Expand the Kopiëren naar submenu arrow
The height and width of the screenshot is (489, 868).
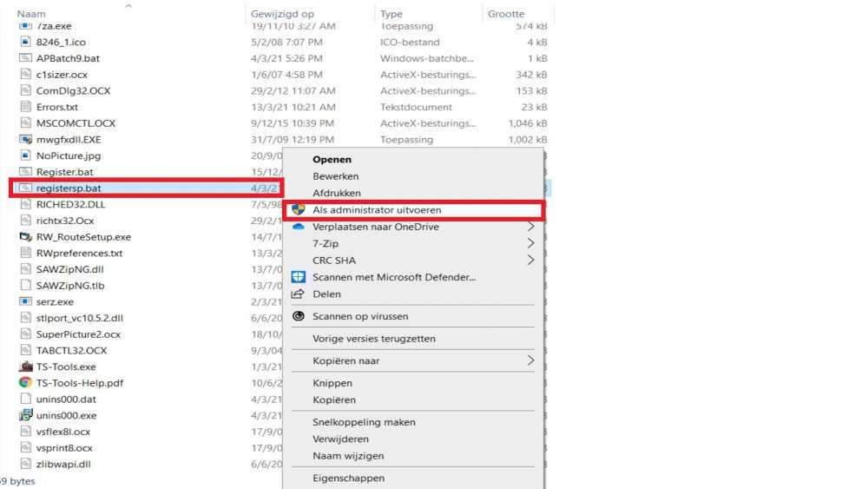[531, 360]
